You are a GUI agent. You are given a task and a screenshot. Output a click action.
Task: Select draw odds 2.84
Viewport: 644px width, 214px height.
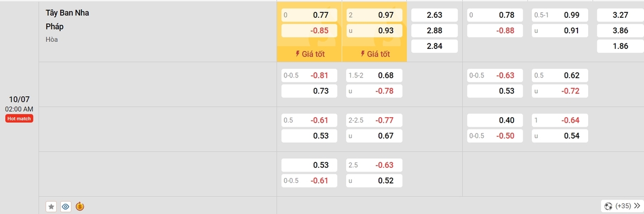pyautogui.click(x=434, y=46)
